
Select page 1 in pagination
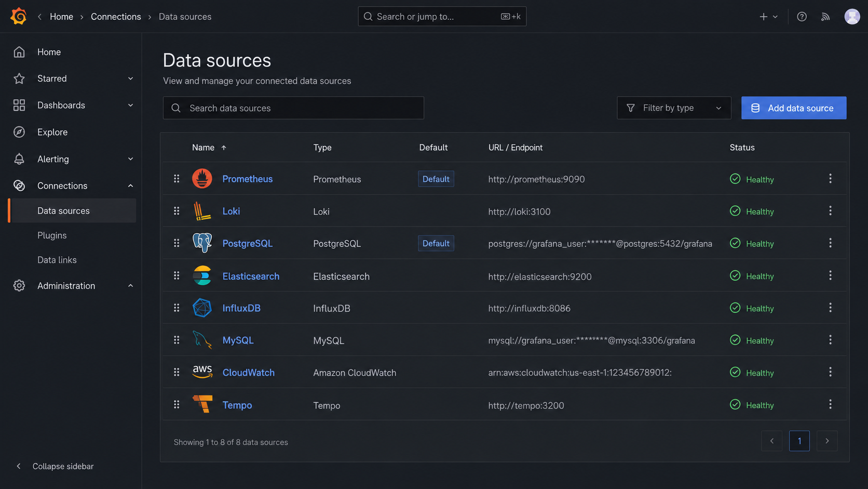point(799,441)
